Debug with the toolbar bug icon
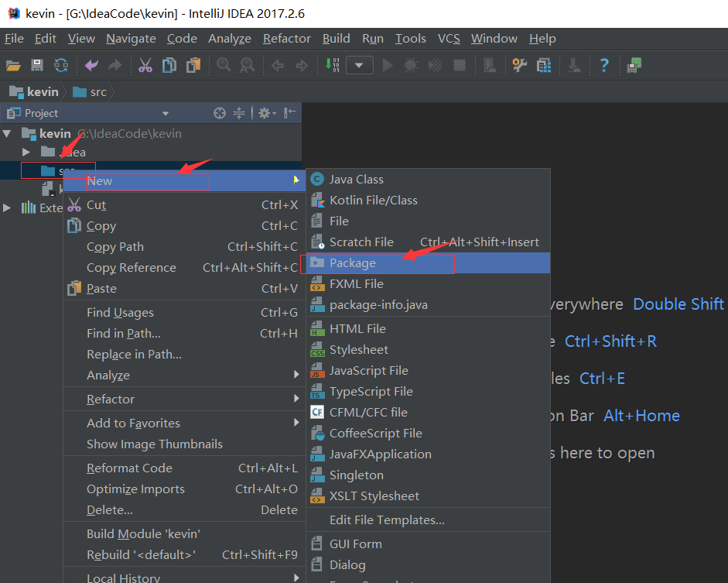This screenshot has height=583, width=728. pyautogui.click(x=411, y=66)
